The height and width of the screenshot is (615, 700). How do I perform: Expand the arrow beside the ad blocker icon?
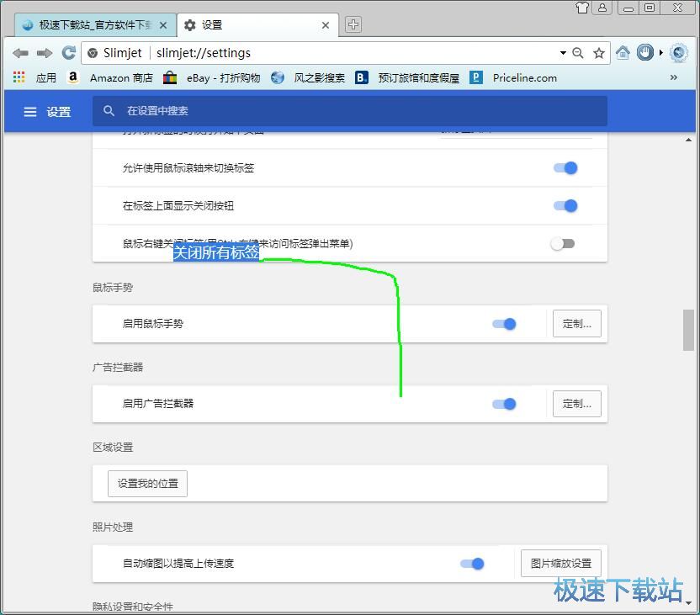[x=661, y=53]
